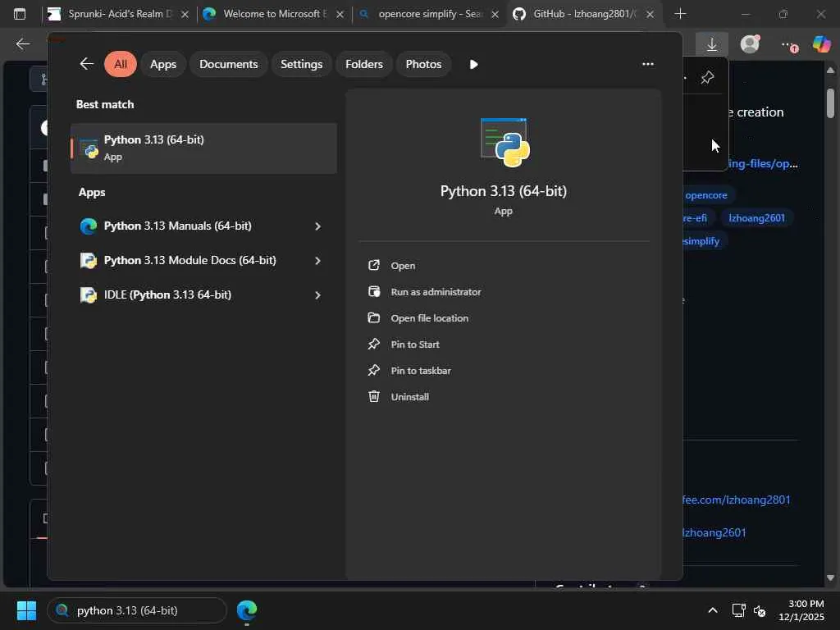Select the All filter tab
This screenshot has height=630, width=840.
[x=121, y=64]
